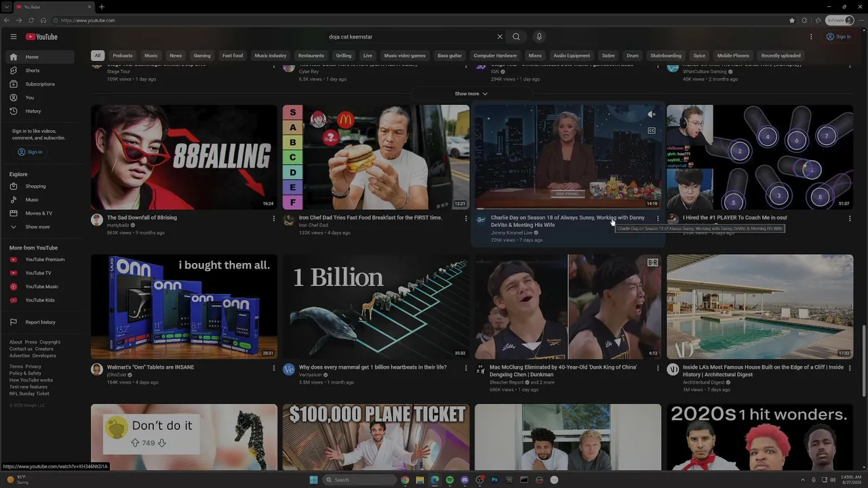This screenshot has height=488, width=868.
Task: Open YouTube Kids link
Action: [x=41, y=300]
